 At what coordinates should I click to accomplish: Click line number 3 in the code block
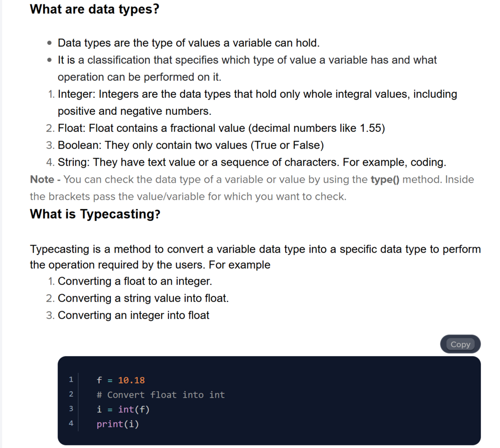coord(71,409)
